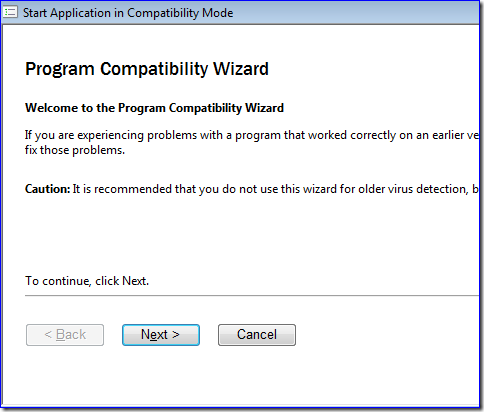Click the horizontal separator line above the buttons
This screenshot has height=412, width=484.
(252, 295)
